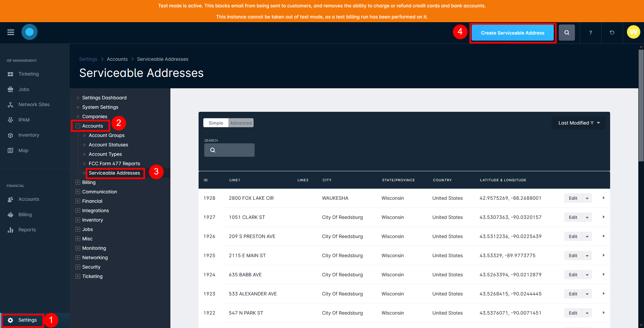
Task: Open Ticketing from the sidebar icon
Action: tap(10, 74)
